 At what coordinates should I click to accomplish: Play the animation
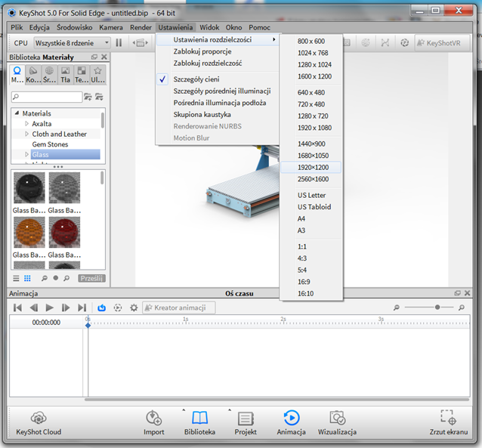pyautogui.click(x=50, y=307)
